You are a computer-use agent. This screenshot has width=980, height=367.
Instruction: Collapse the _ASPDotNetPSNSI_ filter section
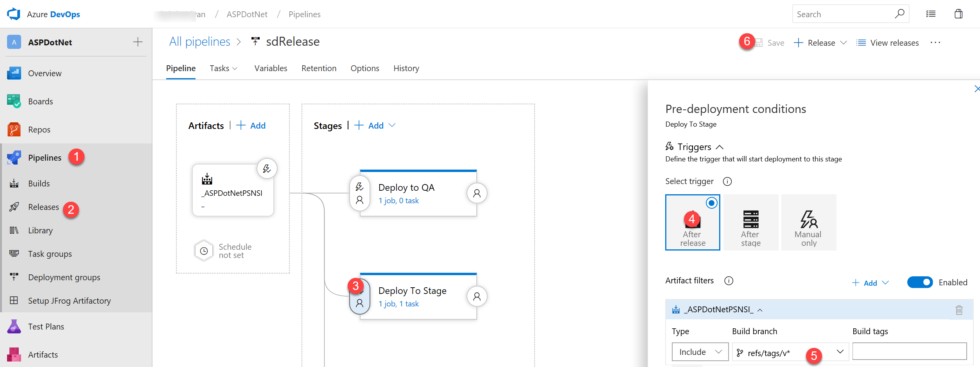(x=760, y=310)
